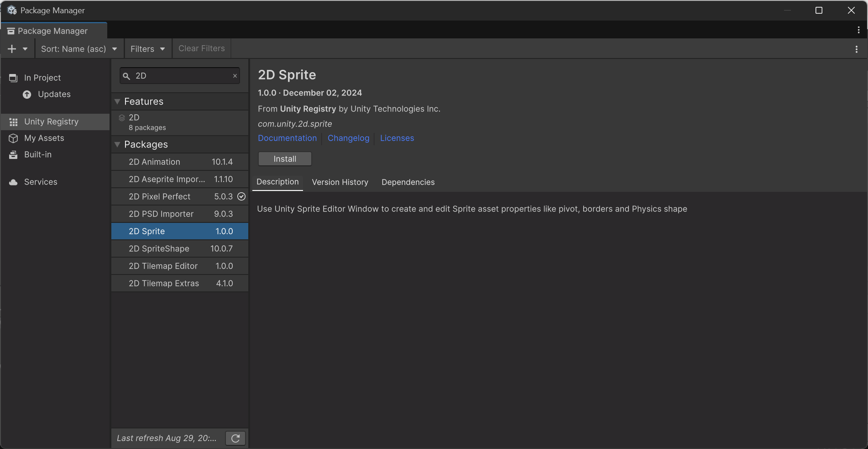Select the 2D Sprite package row

tap(180, 231)
